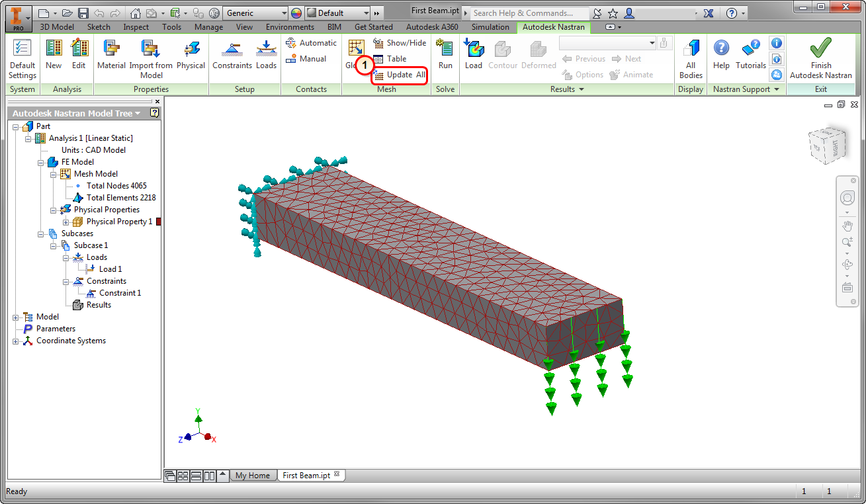Image resolution: width=866 pixels, height=504 pixels.
Task: Open the Physical properties tool
Action: tap(191, 54)
